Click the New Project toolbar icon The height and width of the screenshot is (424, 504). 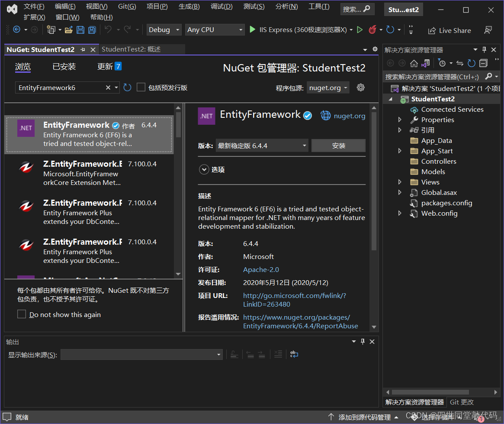point(51,29)
